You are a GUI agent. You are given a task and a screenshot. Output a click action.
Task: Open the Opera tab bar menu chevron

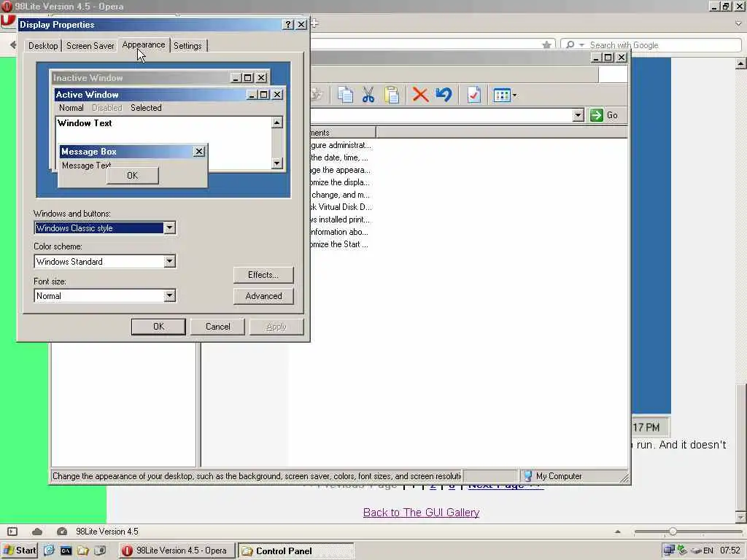(738, 23)
